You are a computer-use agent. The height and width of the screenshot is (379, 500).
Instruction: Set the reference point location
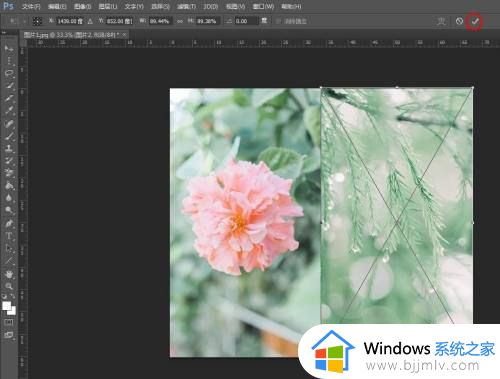click(37, 21)
